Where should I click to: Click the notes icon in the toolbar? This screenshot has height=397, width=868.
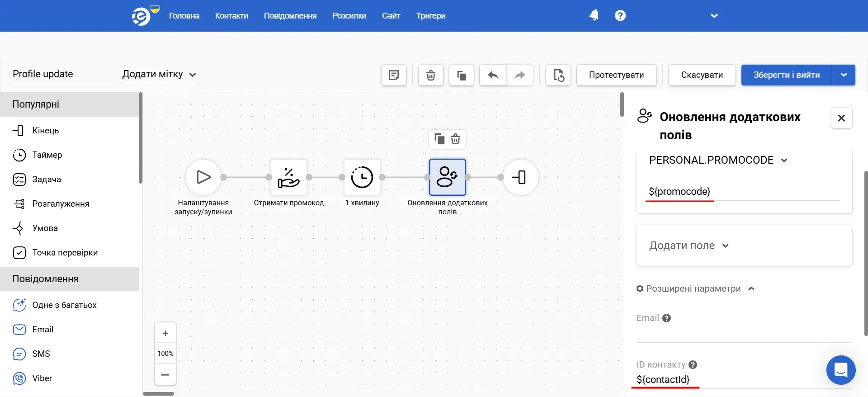394,75
